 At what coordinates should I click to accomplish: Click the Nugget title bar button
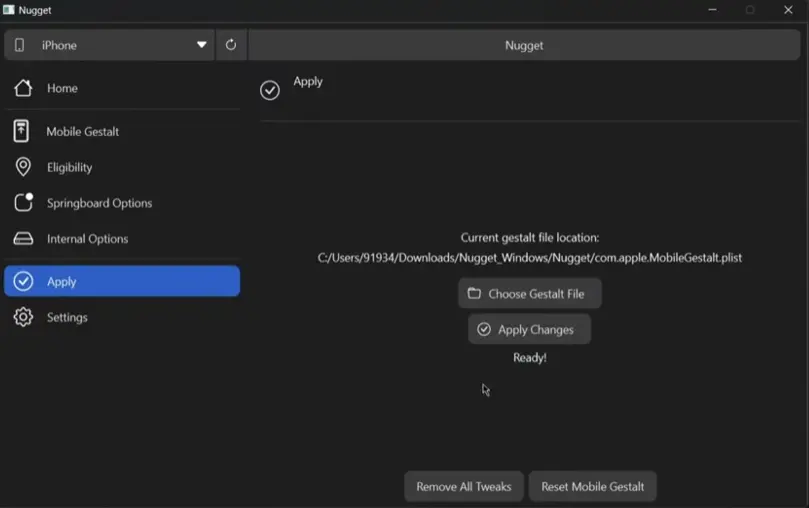coord(524,45)
